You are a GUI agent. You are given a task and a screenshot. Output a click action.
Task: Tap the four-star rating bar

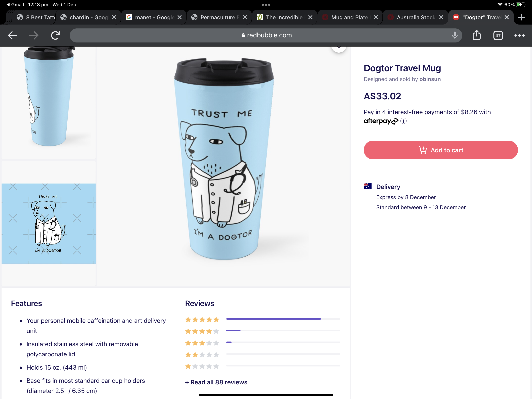[283, 331]
